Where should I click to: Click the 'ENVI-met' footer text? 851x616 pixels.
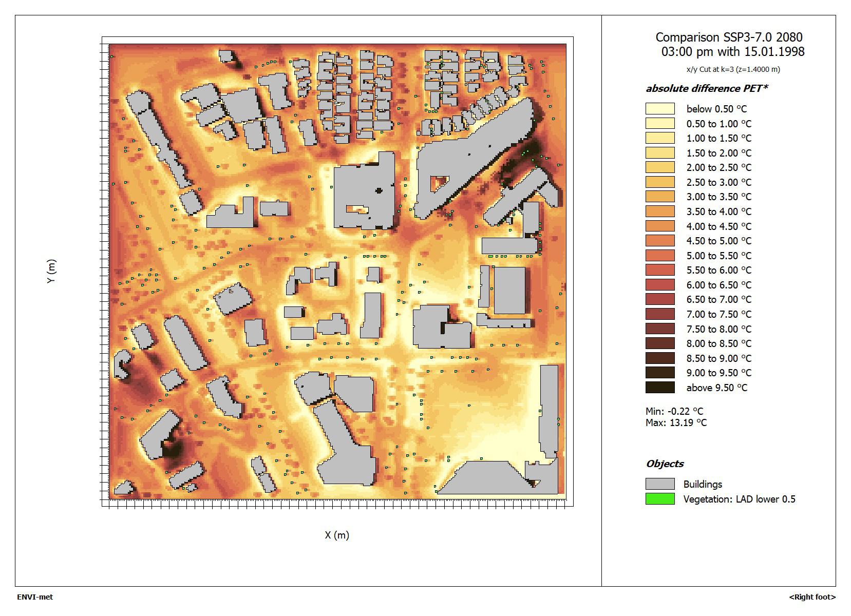(35, 597)
